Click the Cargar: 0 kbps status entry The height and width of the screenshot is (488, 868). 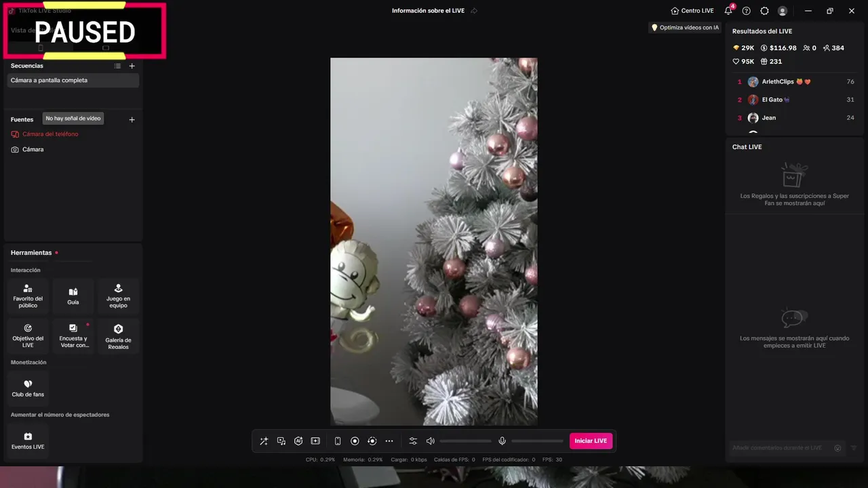[409, 460]
